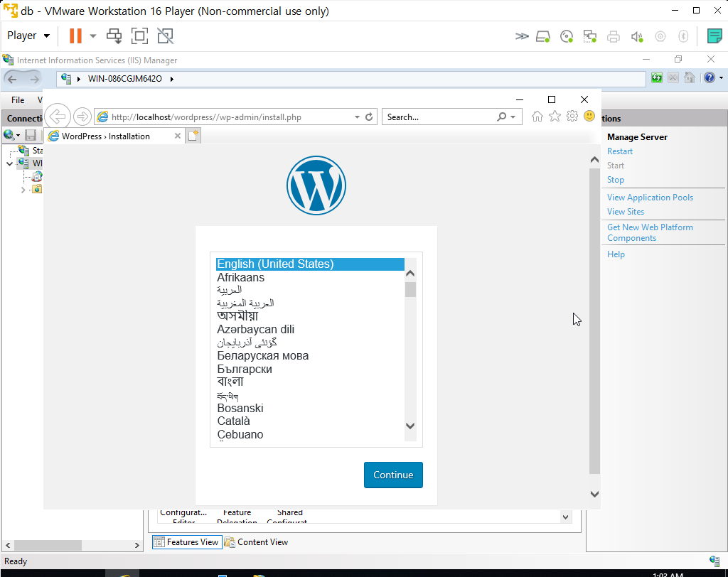Open the Player menu
Viewport: 728px width, 577px height.
pos(28,36)
